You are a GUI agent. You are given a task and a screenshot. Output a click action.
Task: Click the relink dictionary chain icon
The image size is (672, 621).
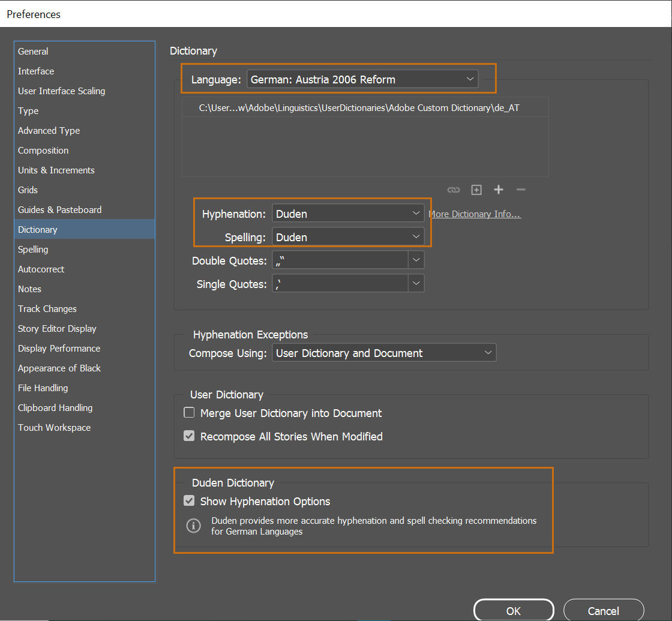(x=454, y=190)
